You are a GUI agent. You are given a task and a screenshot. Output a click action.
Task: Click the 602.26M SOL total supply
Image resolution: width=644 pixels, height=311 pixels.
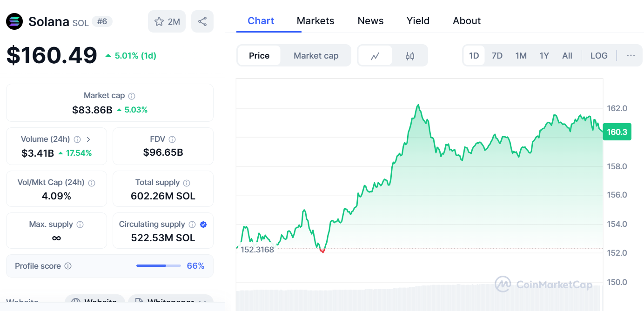coord(163,196)
